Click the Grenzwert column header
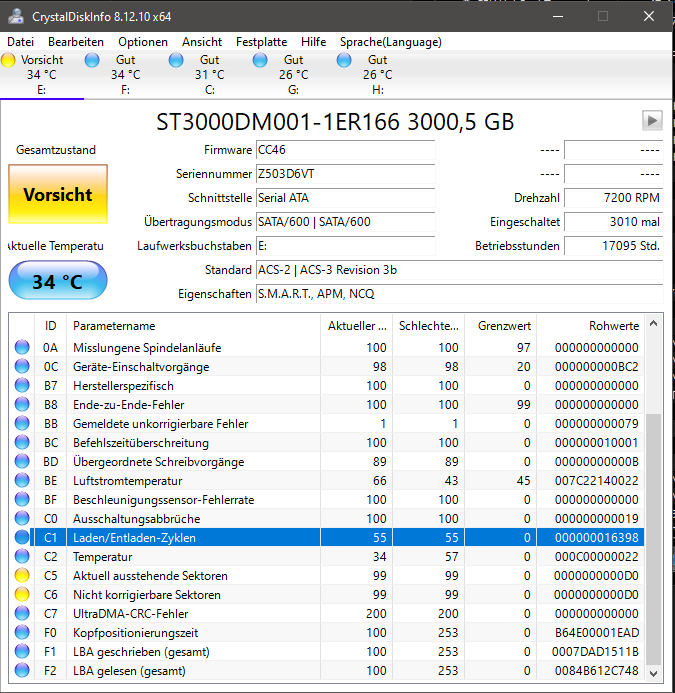The width and height of the screenshot is (675, 693). 500,326
